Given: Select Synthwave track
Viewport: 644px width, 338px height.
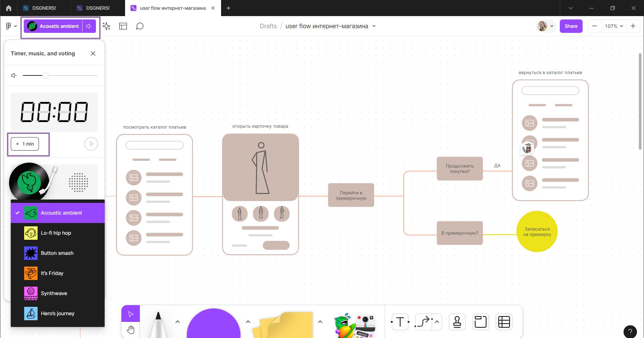Looking at the screenshot, I should coord(58,293).
